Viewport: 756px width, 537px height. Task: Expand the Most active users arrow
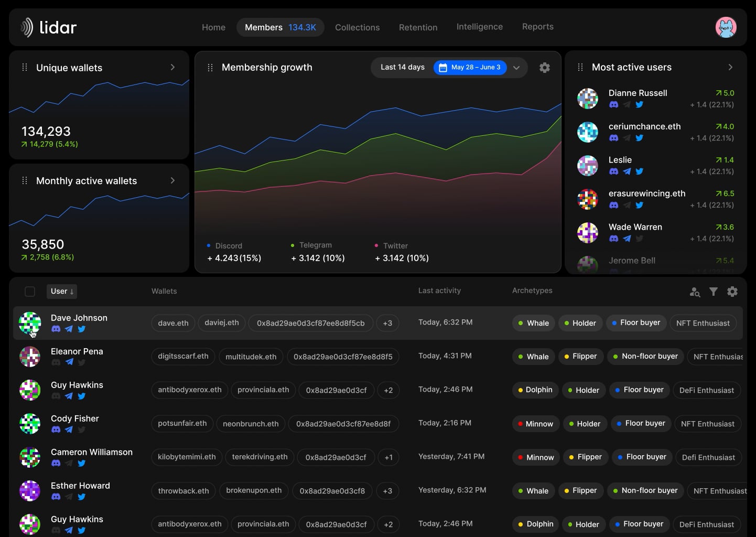pos(730,67)
